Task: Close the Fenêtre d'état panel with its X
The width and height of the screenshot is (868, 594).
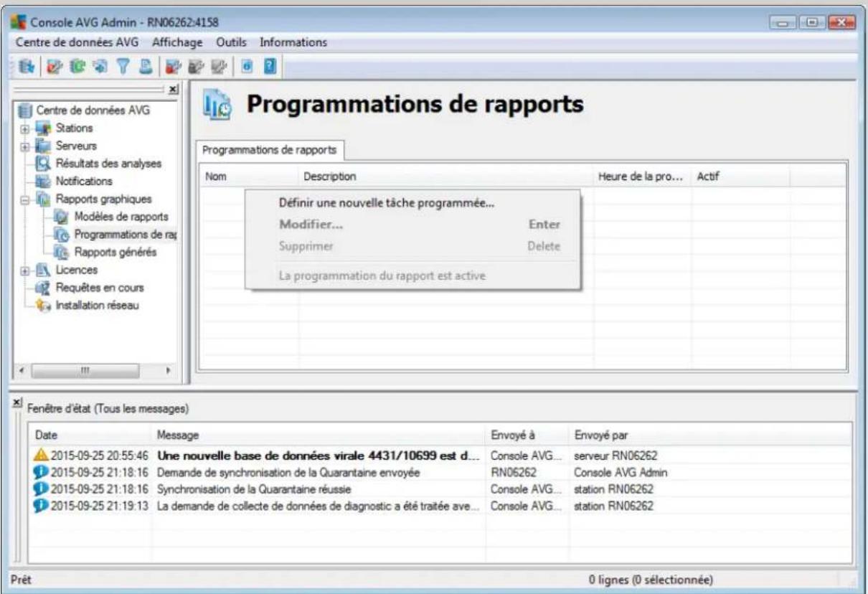Action: [19, 404]
